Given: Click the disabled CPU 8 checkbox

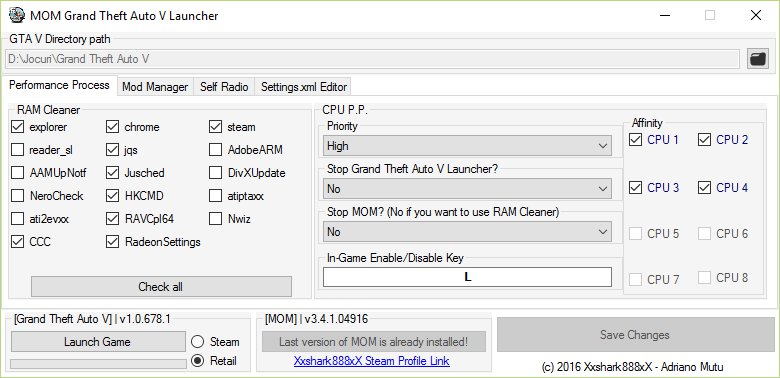Looking at the screenshot, I should click(x=704, y=278).
